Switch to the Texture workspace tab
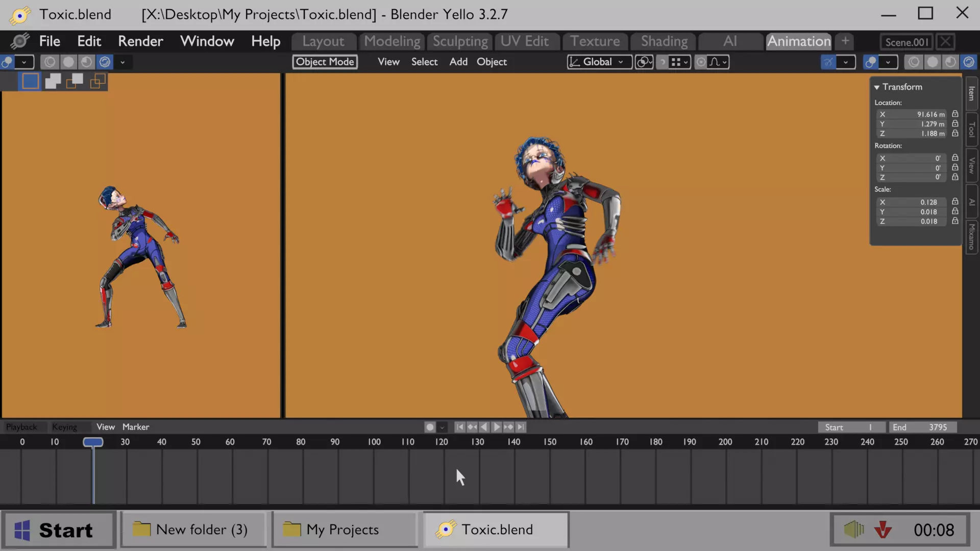Viewport: 980px width, 551px height. click(x=595, y=41)
